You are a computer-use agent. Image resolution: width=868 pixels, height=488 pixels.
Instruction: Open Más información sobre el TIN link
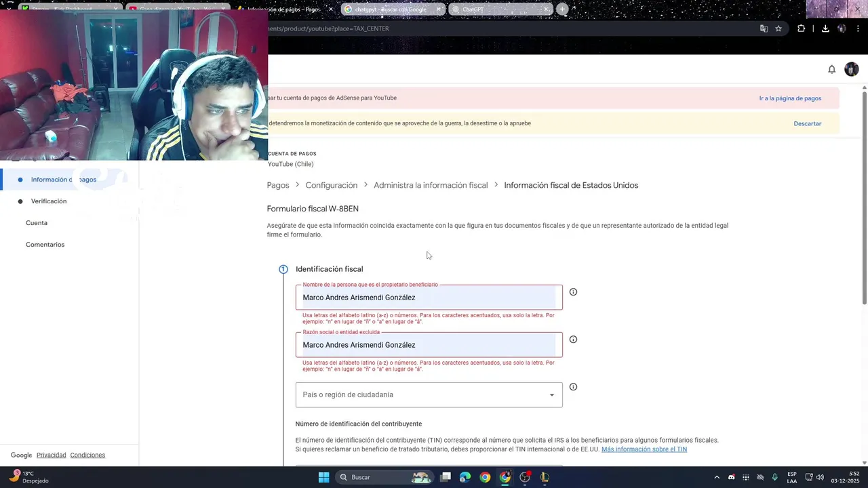click(x=644, y=449)
